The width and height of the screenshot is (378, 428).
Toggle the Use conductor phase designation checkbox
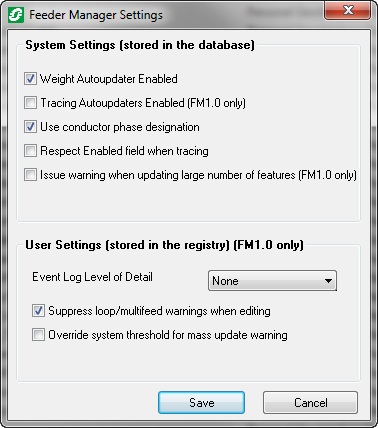pyautogui.click(x=30, y=127)
